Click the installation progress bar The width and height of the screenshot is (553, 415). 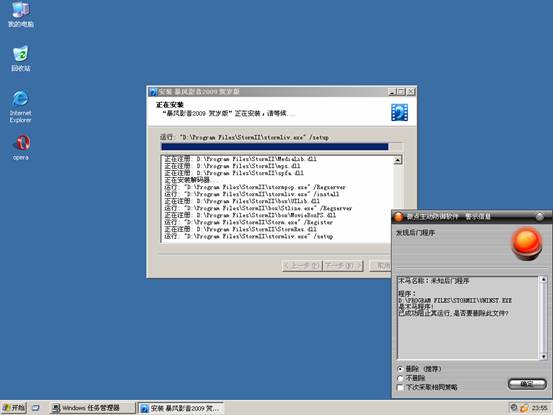pos(281,147)
